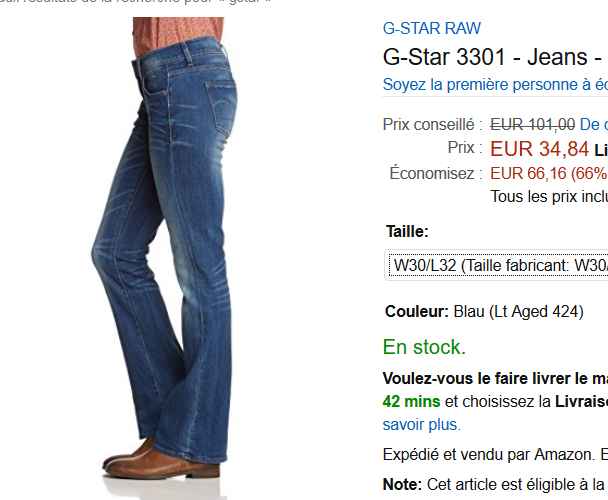Click the G-Star 3301 Jeans product title

coord(495,57)
